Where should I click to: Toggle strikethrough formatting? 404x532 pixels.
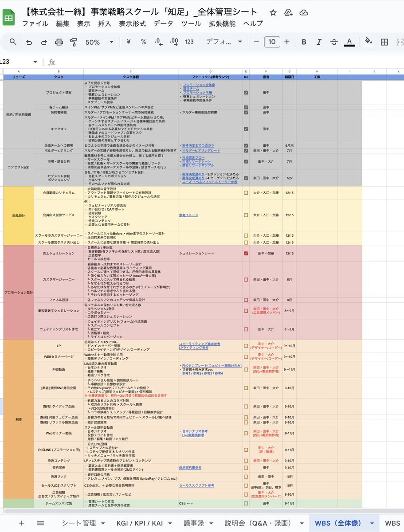[x=334, y=42]
